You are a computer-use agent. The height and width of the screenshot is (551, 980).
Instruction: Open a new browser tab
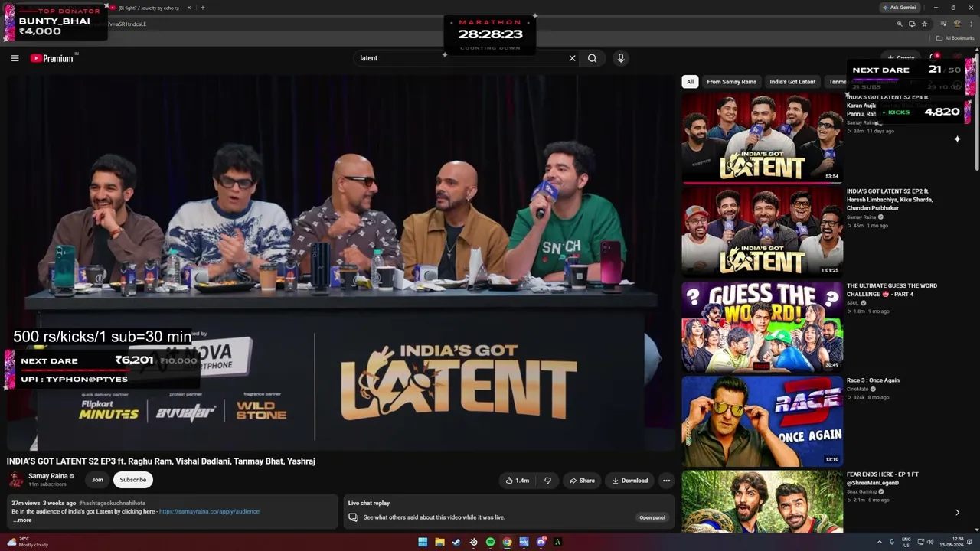(x=202, y=8)
